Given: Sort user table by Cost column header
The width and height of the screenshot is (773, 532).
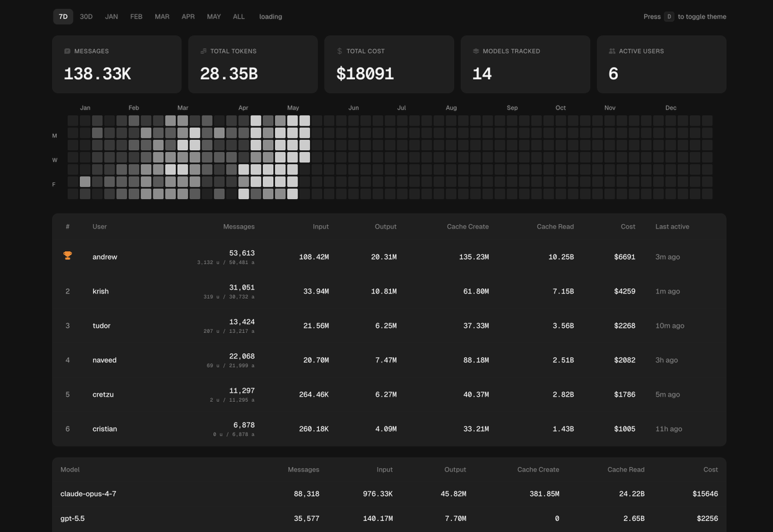Looking at the screenshot, I should click(628, 227).
